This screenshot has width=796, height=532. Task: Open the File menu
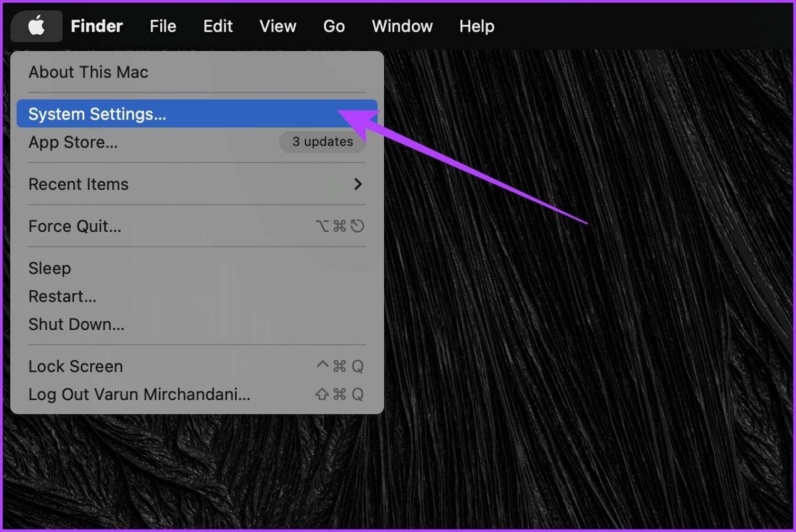pyautogui.click(x=163, y=26)
